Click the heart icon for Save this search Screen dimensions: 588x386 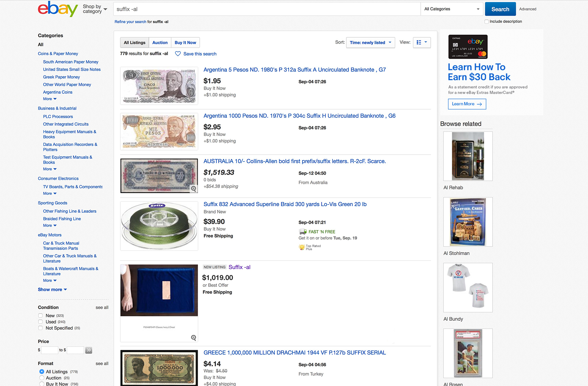point(178,54)
